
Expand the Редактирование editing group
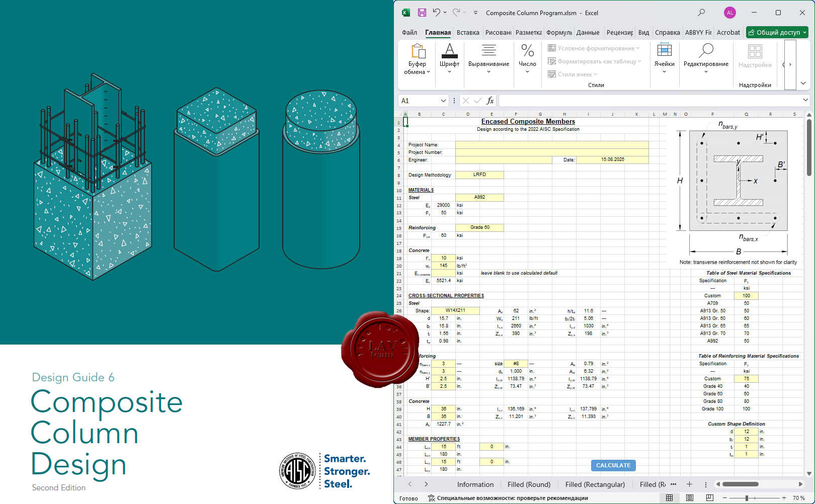tap(706, 58)
